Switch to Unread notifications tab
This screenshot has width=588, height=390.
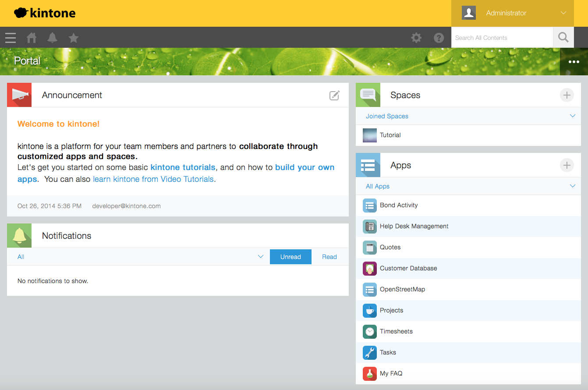[x=290, y=257]
